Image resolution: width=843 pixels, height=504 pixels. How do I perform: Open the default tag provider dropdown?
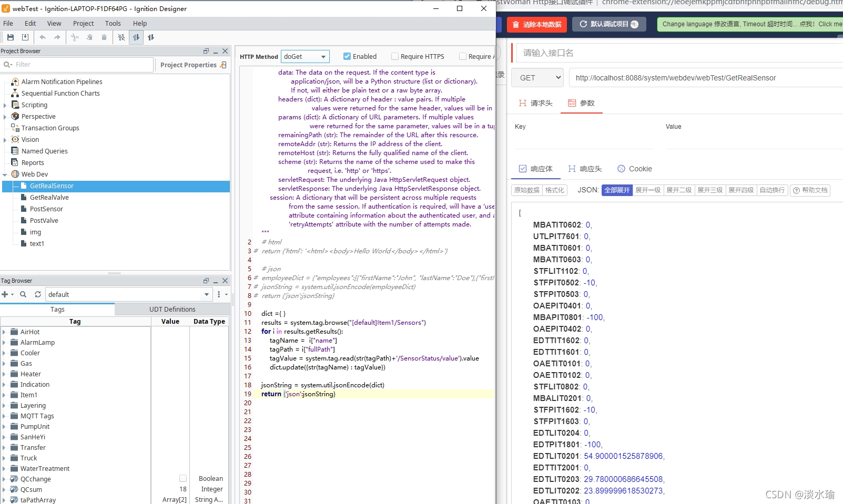click(x=129, y=294)
